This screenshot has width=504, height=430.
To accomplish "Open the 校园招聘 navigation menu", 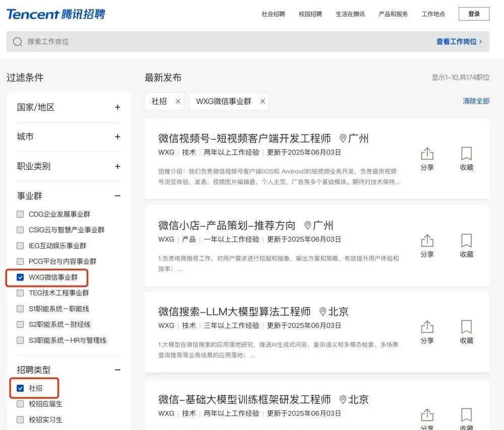I will click(x=310, y=14).
